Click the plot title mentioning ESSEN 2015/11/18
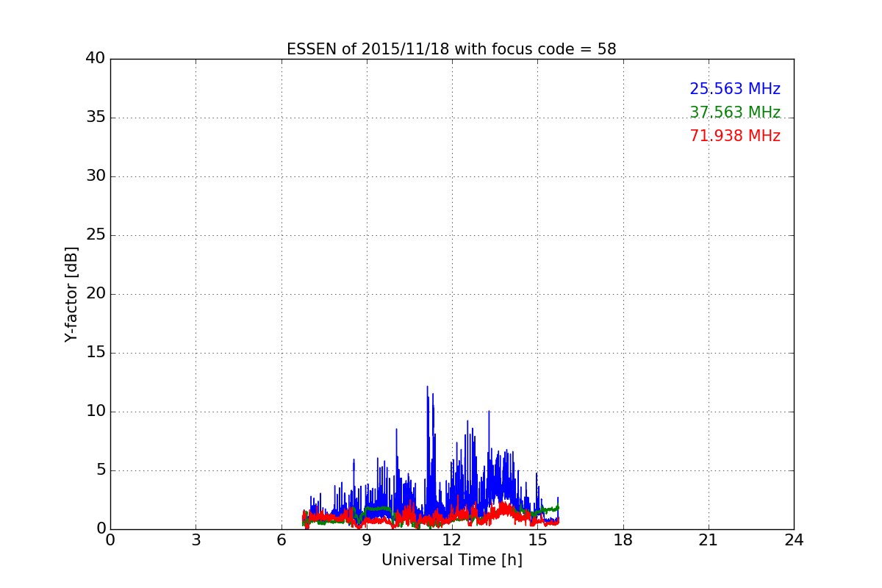 [451, 49]
